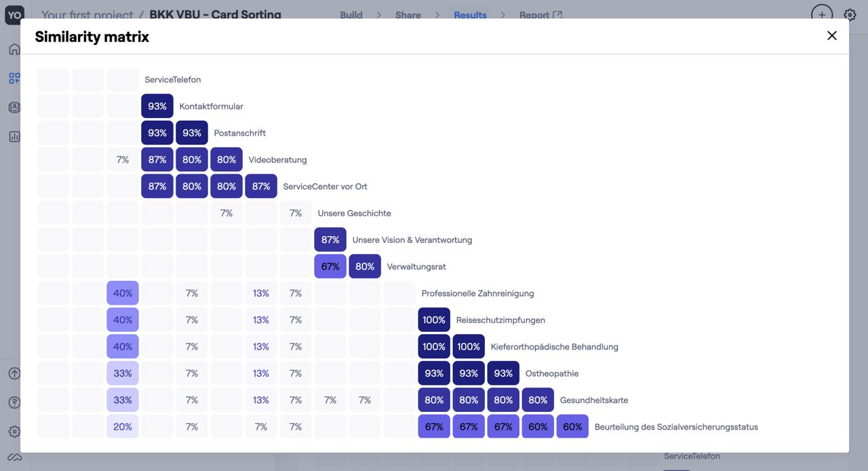This screenshot has height=471, width=868.
Task: Open the settings gear in the sidebar
Action: (x=14, y=431)
